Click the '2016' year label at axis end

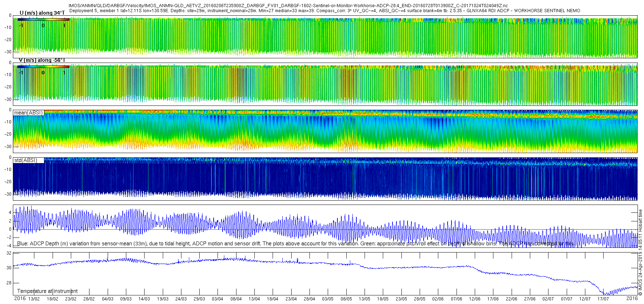click(x=632, y=298)
